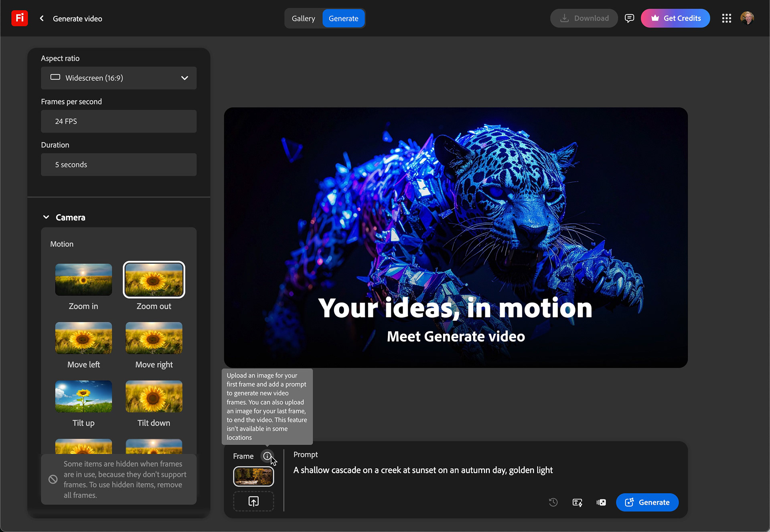Open the Aspect ratio Widescreen dropdown
This screenshot has height=532, width=770.
click(119, 78)
